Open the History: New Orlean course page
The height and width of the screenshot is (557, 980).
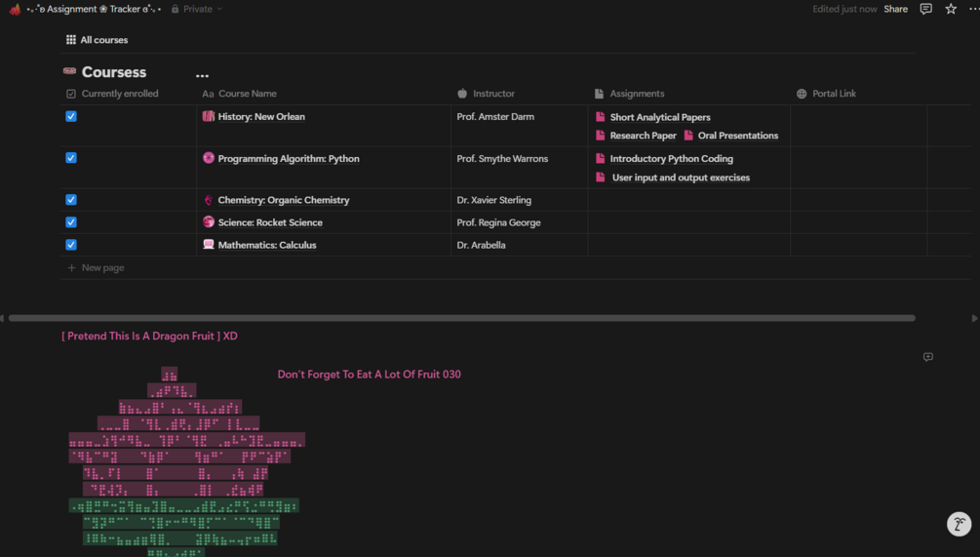[261, 117]
